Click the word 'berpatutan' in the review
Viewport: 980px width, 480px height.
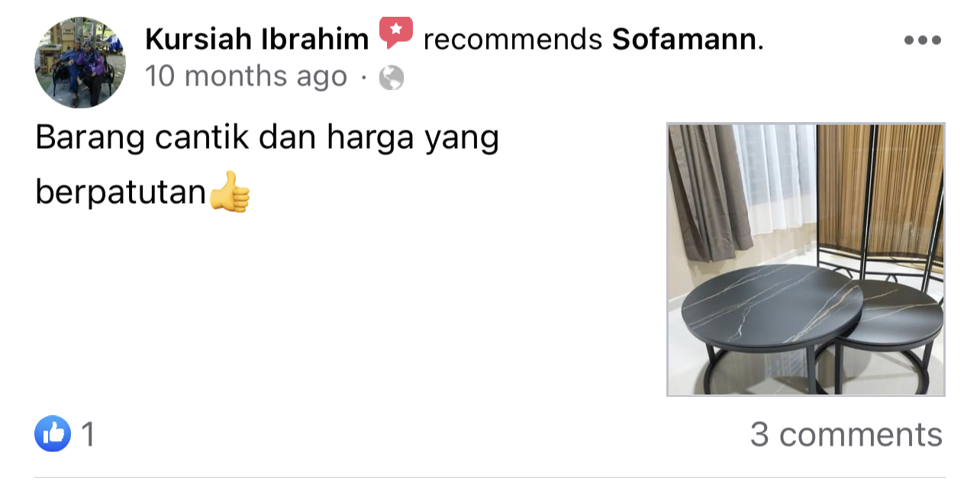(x=121, y=194)
